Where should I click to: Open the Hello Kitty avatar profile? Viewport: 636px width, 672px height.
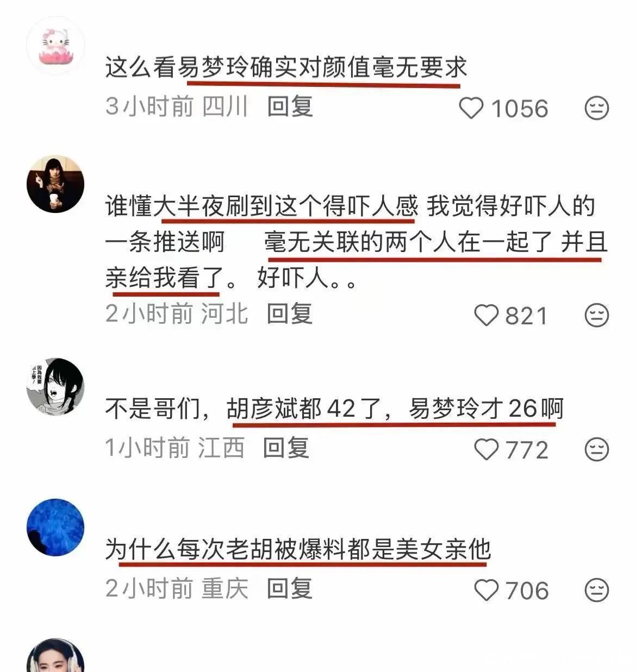click(55, 46)
